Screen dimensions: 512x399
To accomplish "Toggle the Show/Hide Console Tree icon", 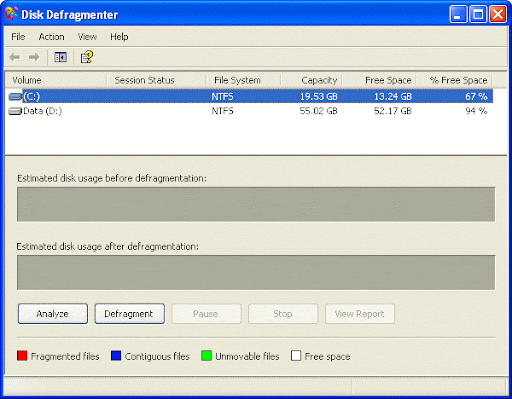I will [60, 57].
